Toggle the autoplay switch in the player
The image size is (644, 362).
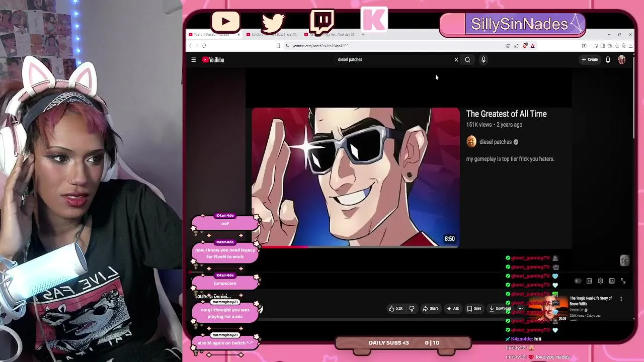(578, 281)
